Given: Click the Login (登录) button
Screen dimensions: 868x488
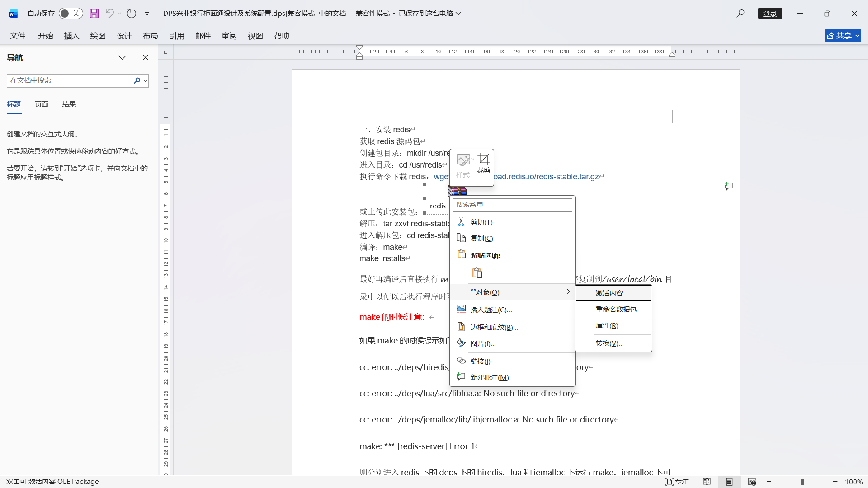Looking at the screenshot, I should click(769, 14).
